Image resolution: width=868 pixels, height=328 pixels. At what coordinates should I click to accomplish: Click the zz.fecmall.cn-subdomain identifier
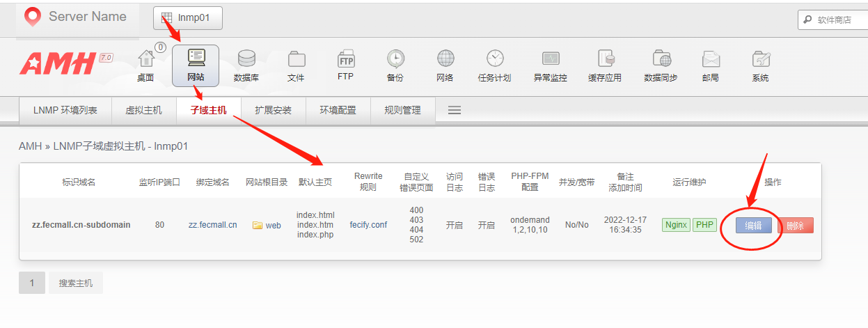[81, 225]
